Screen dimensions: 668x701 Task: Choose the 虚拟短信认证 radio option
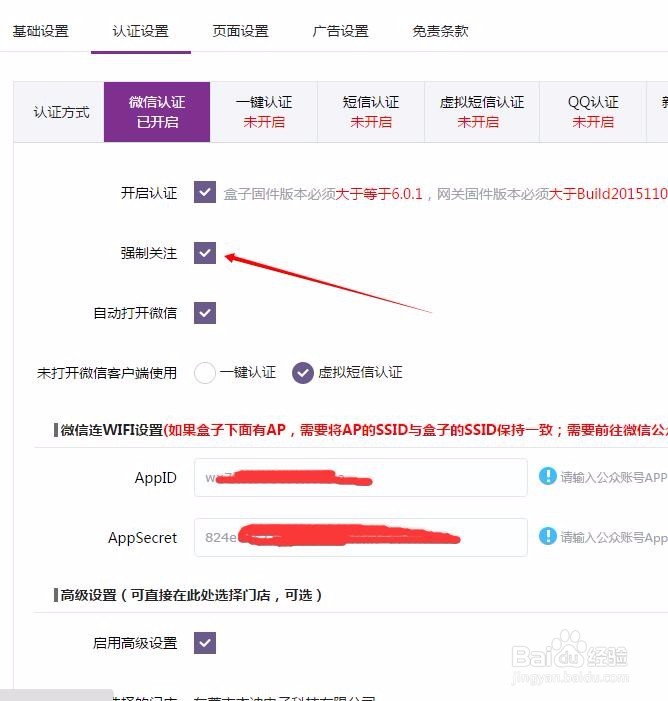(x=303, y=373)
